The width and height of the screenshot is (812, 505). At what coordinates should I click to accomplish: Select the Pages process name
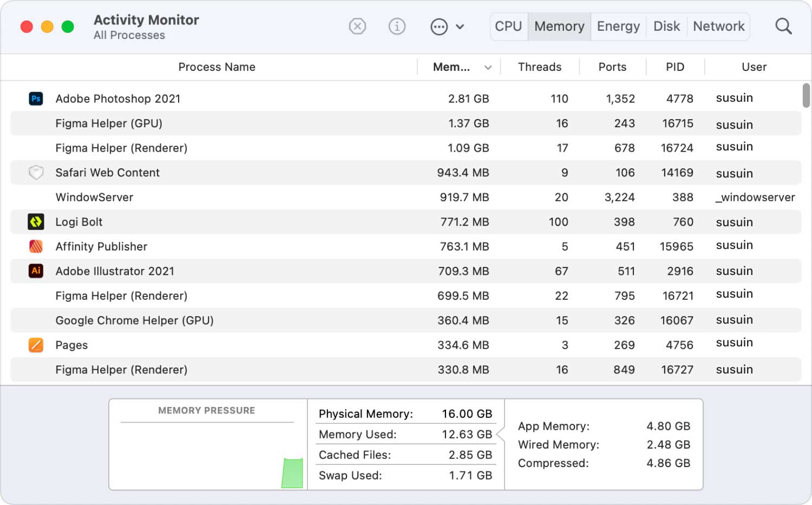click(x=71, y=345)
